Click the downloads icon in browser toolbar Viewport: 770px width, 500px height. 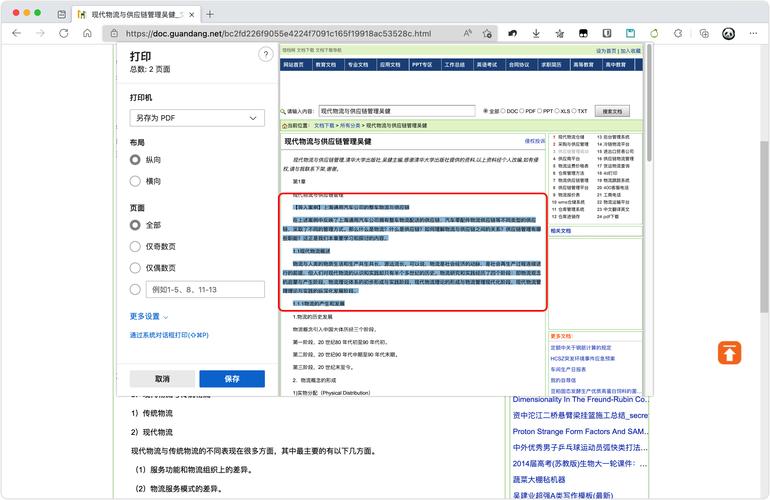536,33
